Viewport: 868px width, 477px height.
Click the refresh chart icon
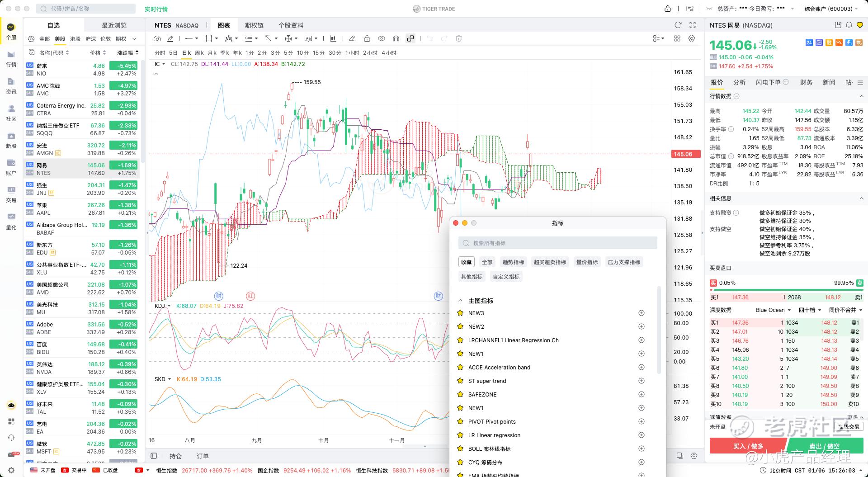tap(678, 25)
